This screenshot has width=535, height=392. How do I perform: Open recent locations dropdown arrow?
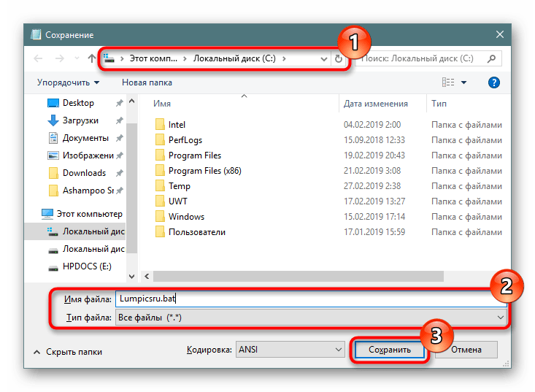point(77,58)
